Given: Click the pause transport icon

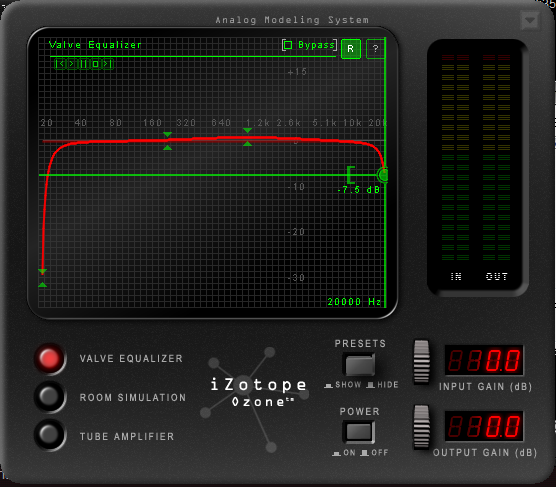Looking at the screenshot, I should pyautogui.click(x=84, y=64).
